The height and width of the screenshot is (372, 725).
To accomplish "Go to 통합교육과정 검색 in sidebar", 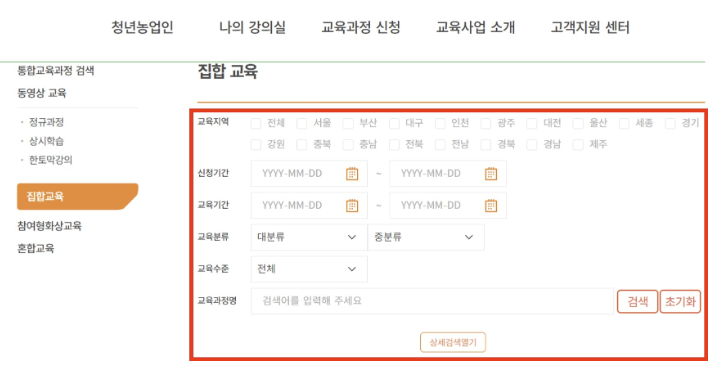I will [x=56, y=71].
